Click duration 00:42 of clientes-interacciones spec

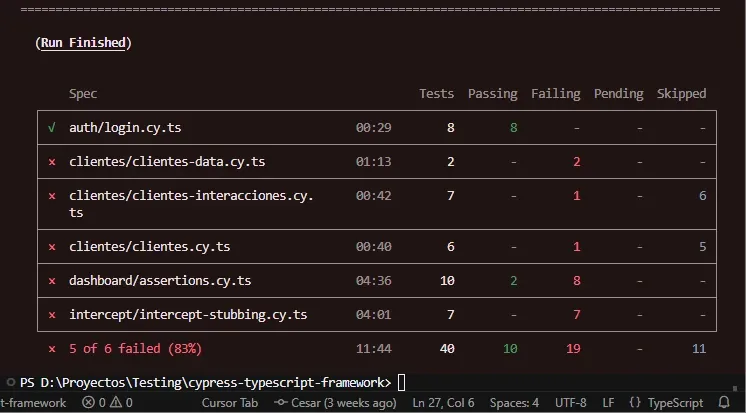[x=373, y=196]
